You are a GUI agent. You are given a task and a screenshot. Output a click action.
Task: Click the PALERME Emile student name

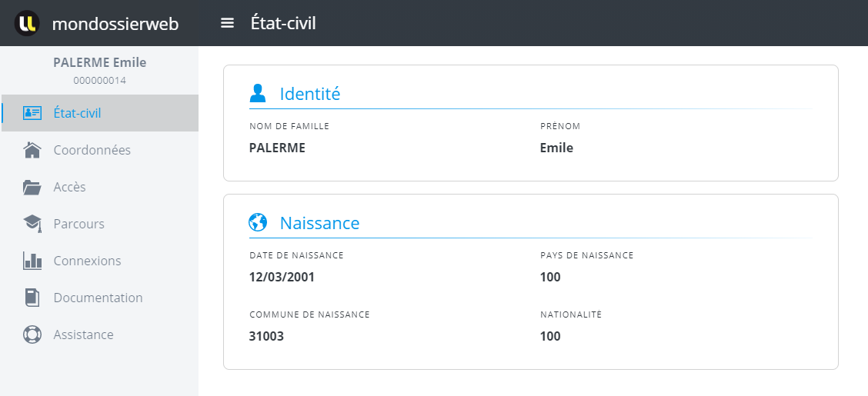coord(99,62)
